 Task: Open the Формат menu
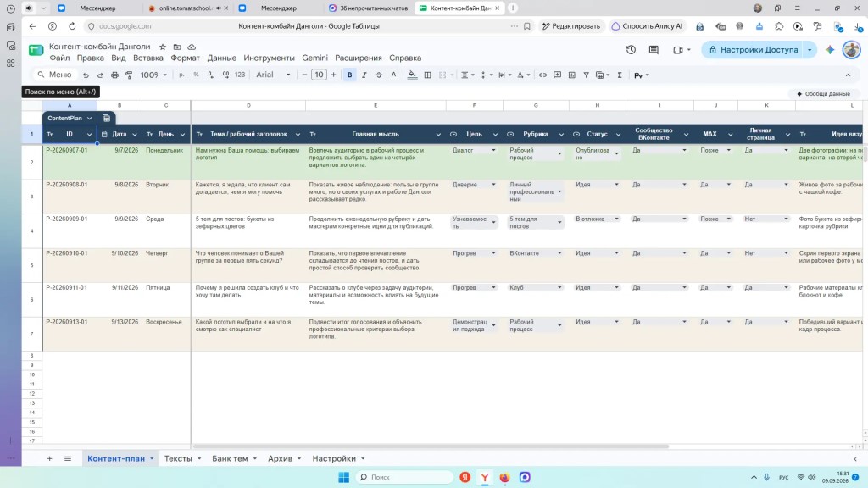click(185, 58)
